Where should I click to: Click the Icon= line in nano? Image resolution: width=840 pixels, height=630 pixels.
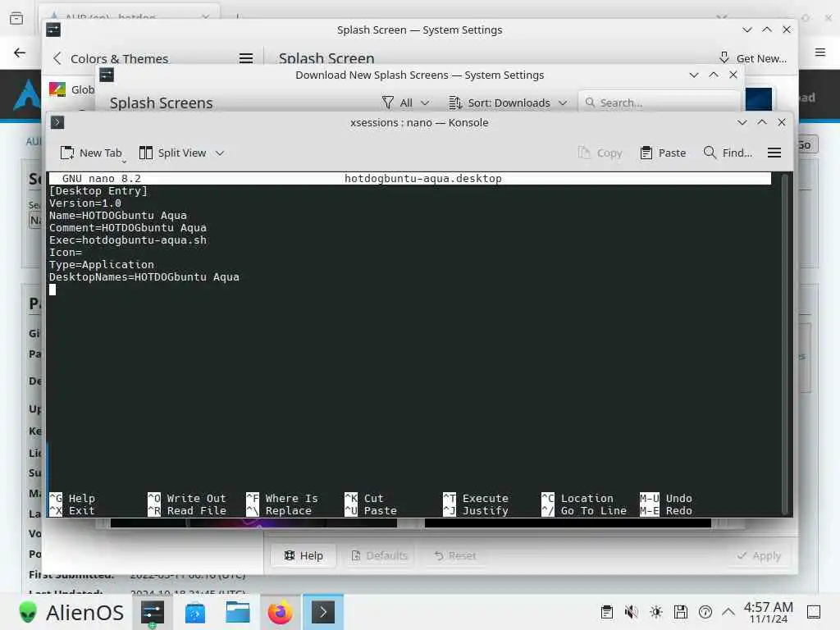(66, 253)
